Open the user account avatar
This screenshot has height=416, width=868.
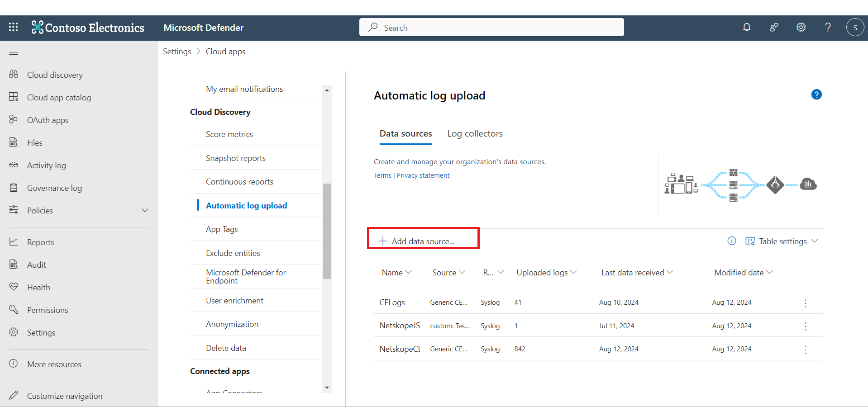tap(855, 28)
